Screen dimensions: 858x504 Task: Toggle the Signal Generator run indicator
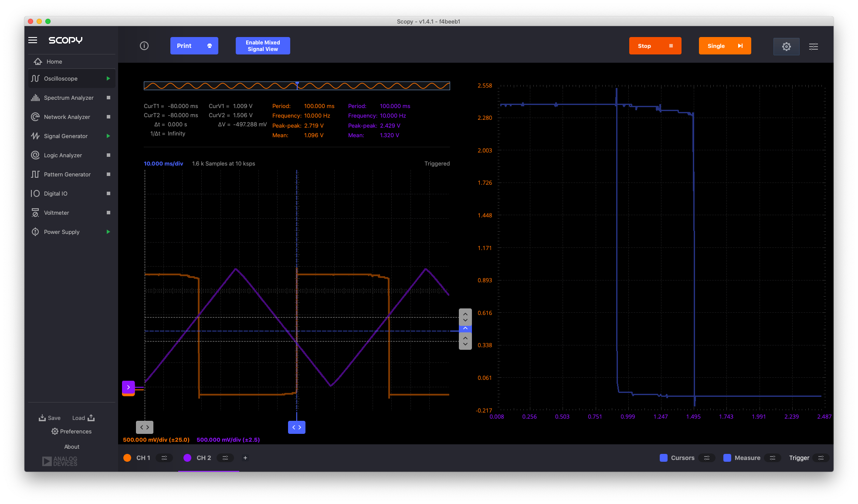coord(109,136)
